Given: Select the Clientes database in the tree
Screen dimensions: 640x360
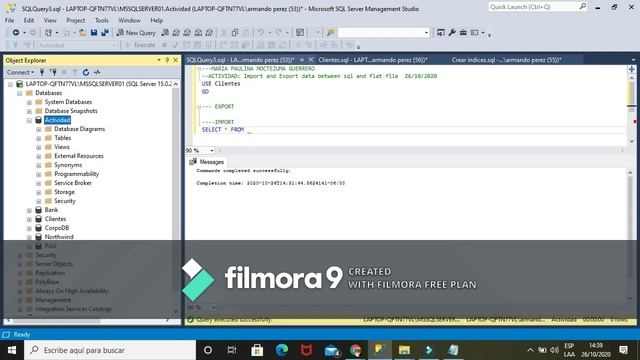Looking at the screenshot, I should (x=55, y=219).
